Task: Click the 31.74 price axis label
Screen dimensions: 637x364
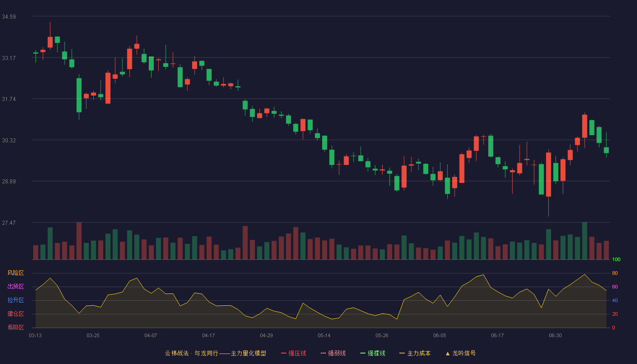Action: click(x=9, y=99)
